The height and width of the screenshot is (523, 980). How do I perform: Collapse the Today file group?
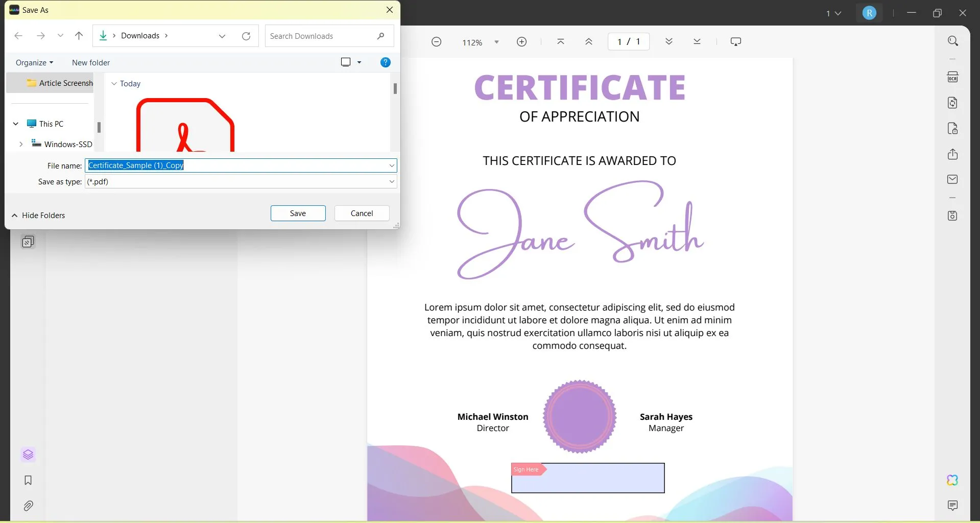pos(114,83)
